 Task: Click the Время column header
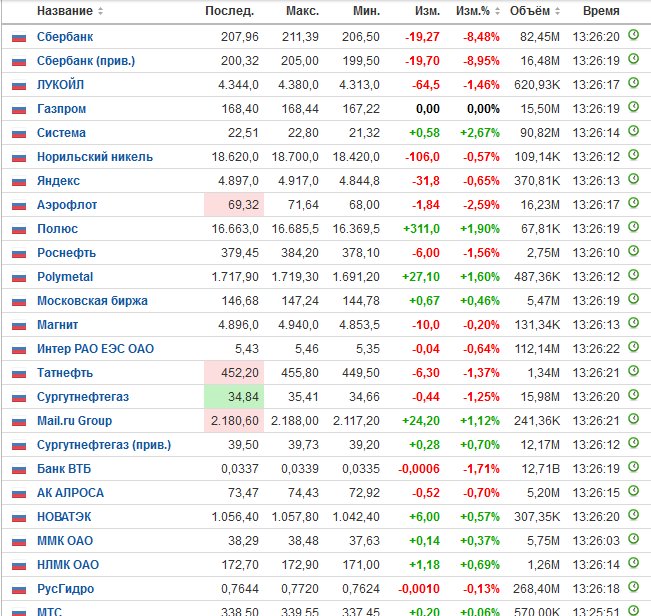pos(601,11)
